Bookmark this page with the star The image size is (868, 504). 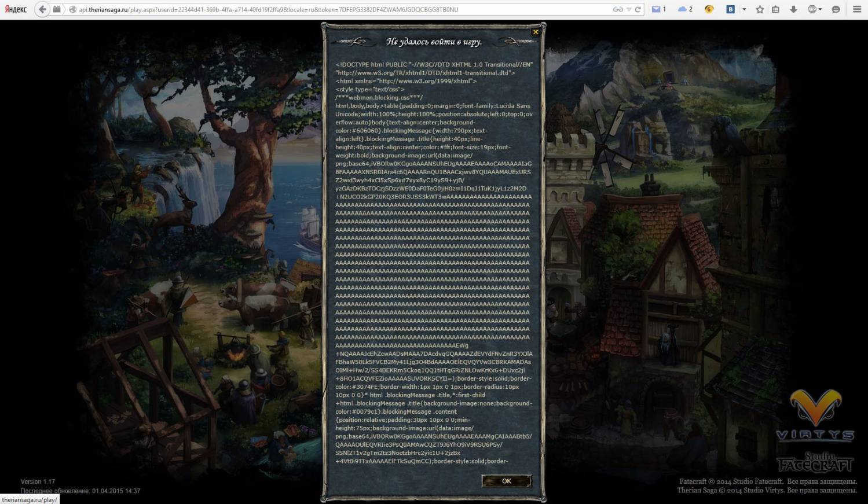[760, 10]
